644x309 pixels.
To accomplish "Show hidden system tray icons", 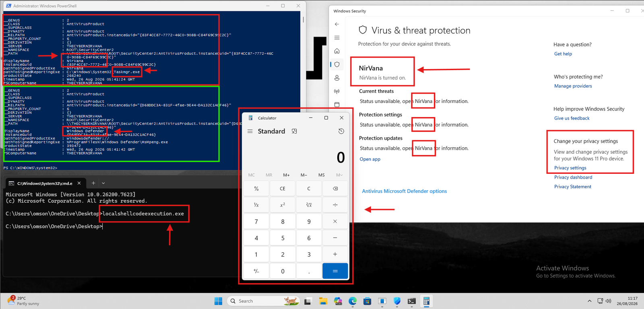I will click(x=590, y=301).
